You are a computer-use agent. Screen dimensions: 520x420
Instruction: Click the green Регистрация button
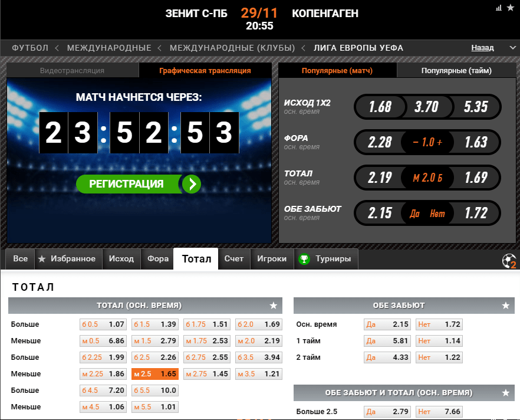tap(139, 184)
